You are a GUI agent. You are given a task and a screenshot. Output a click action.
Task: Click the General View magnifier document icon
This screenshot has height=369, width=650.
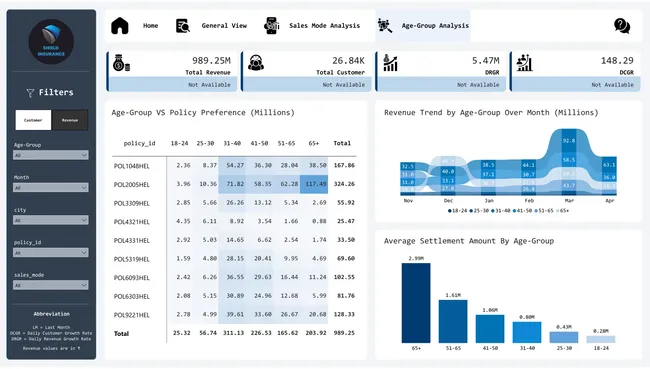(183, 26)
